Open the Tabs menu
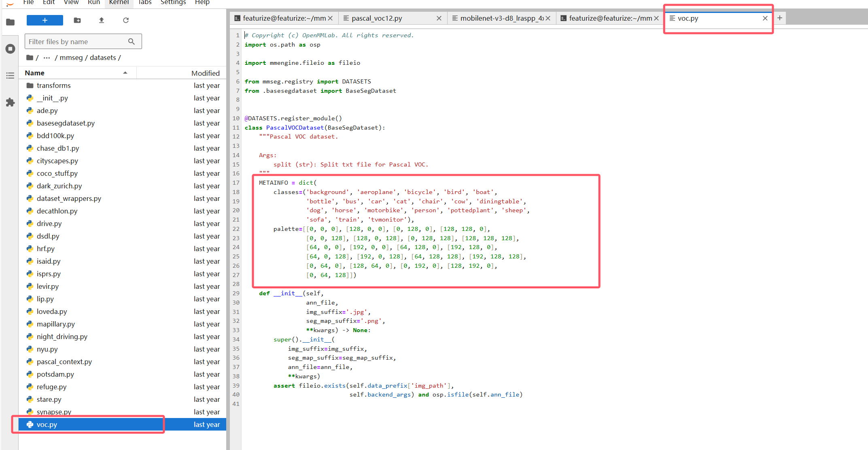Viewport: 868px width, 450px height. tap(144, 2)
